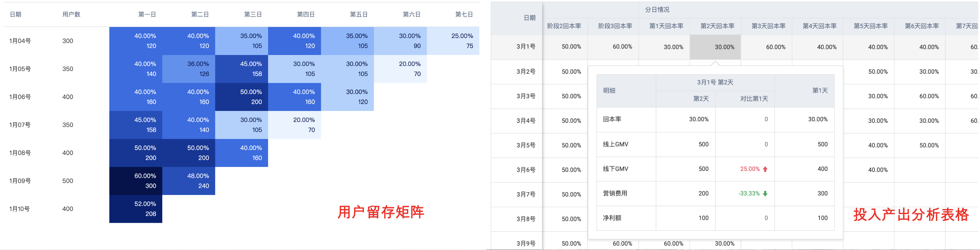Viewport: 980px width, 250px height.
Task: Select the 分日情况 group header
Action: tap(657, 9)
